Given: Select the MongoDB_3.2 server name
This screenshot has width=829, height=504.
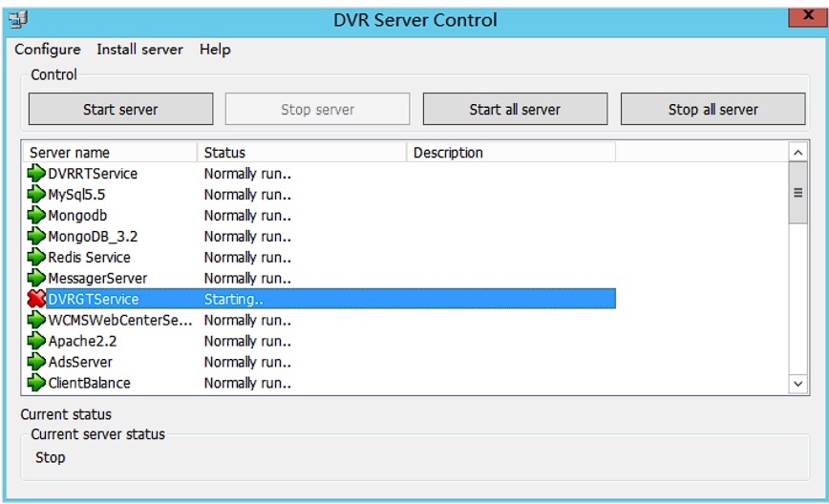Looking at the screenshot, I should 93,237.
